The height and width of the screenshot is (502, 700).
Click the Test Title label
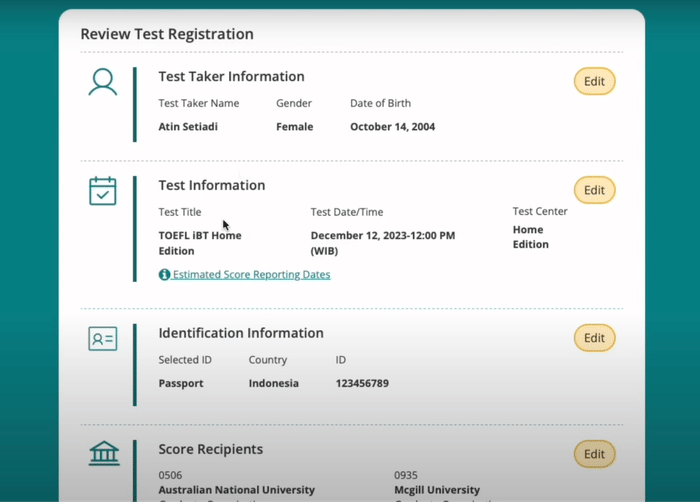click(180, 212)
